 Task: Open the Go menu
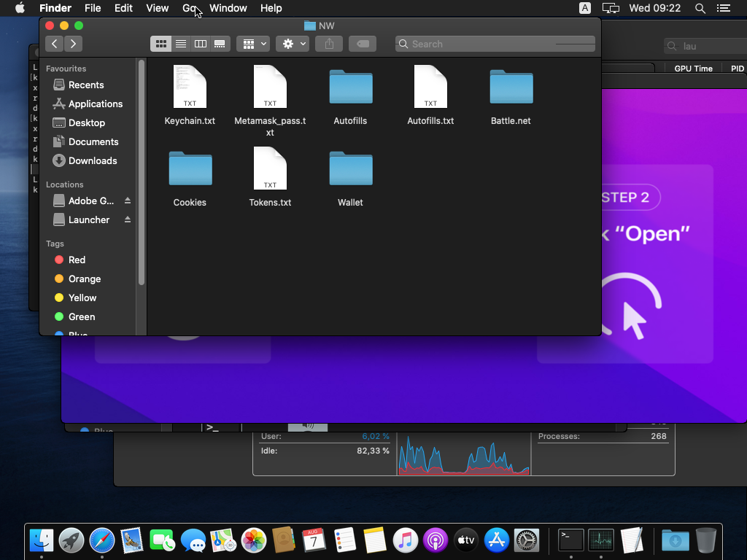click(x=190, y=8)
